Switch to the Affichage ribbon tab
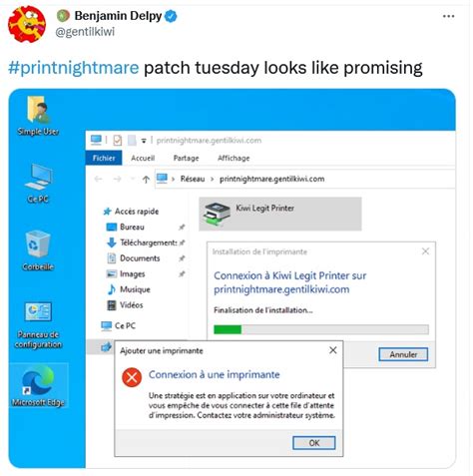This screenshot has height=476, width=473. [x=234, y=158]
